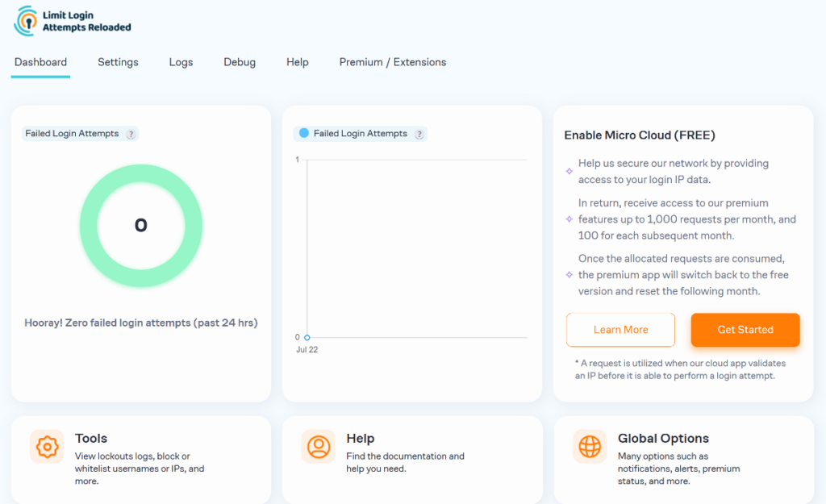Open the Failed Login Attempts help tooltip
The image size is (826, 504).
pos(130,134)
